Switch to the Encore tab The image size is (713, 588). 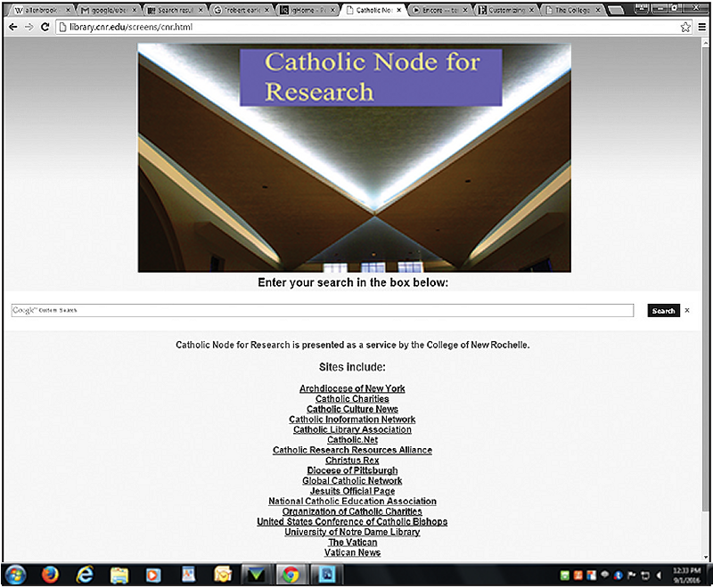pos(440,10)
